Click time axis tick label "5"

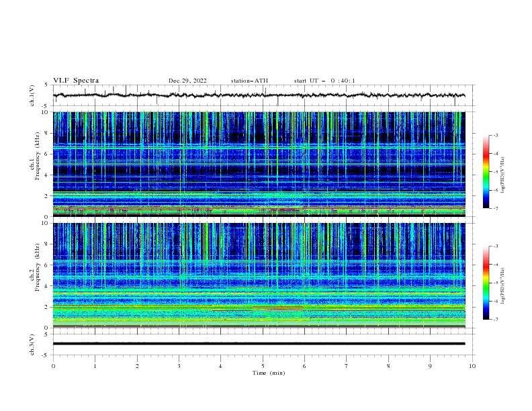click(x=263, y=366)
